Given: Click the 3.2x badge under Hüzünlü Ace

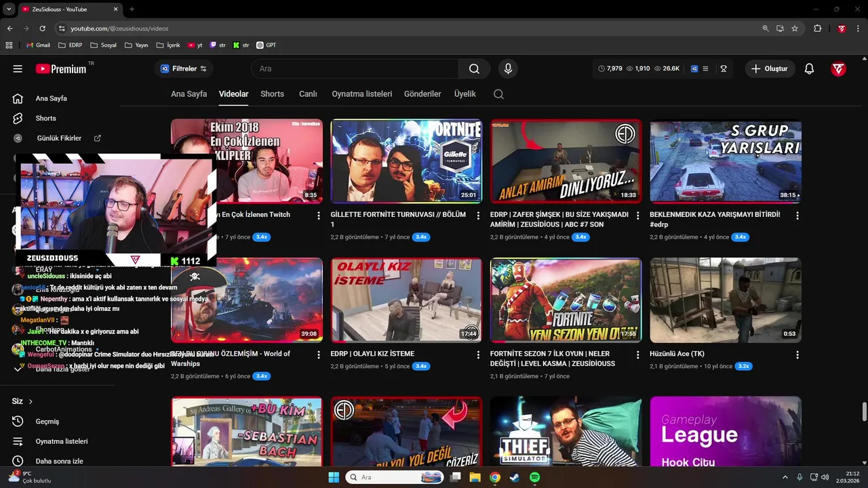Looking at the screenshot, I should (x=743, y=366).
